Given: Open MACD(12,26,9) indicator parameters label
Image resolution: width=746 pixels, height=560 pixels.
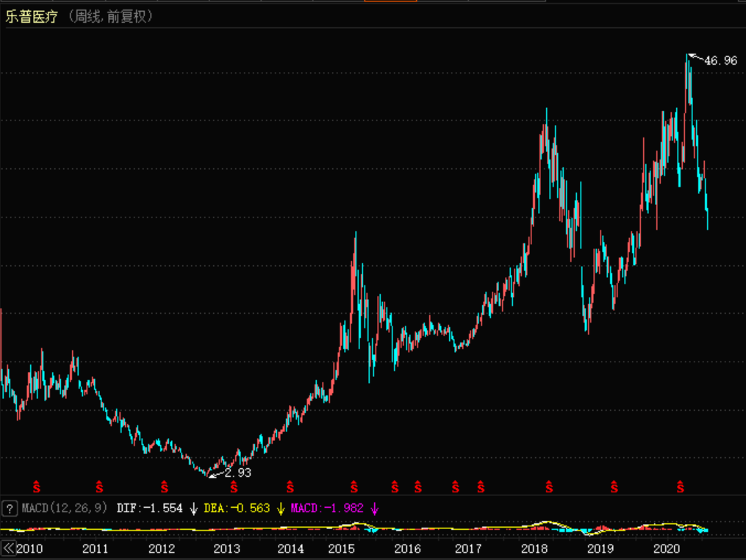Looking at the screenshot, I should (64, 508).
